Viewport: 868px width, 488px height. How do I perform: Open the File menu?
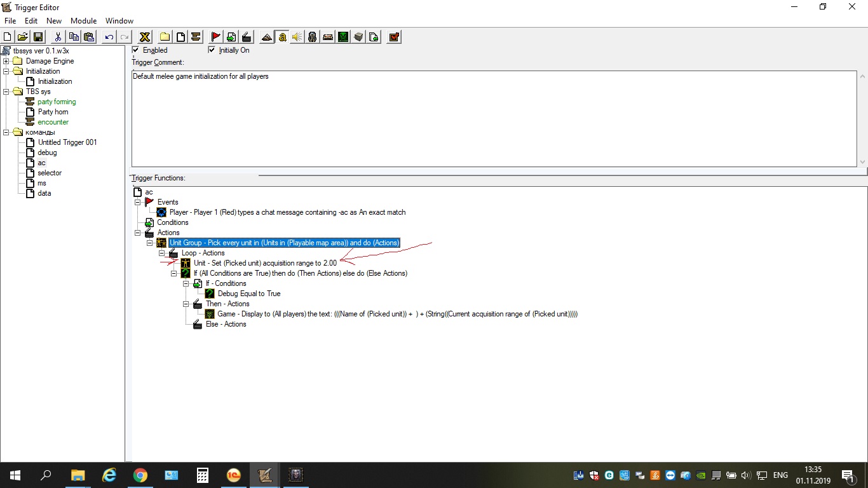10,21
